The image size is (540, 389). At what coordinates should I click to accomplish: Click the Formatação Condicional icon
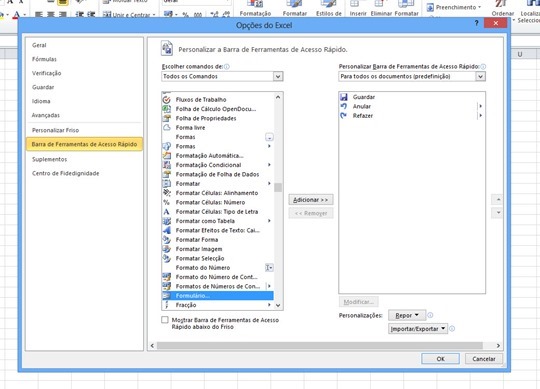pyautogui.click(x=167, y=165)
